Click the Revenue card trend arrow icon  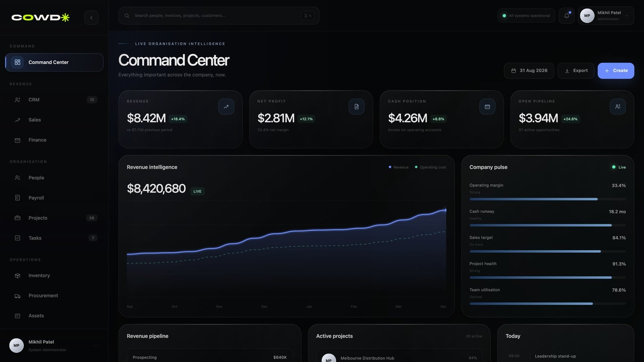click(226, 107)
